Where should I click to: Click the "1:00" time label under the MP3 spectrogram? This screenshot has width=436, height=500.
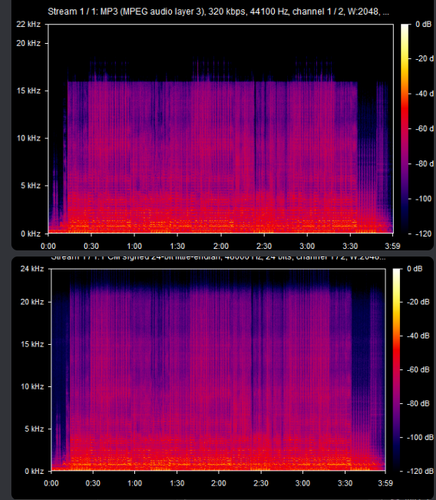(134, 246)
